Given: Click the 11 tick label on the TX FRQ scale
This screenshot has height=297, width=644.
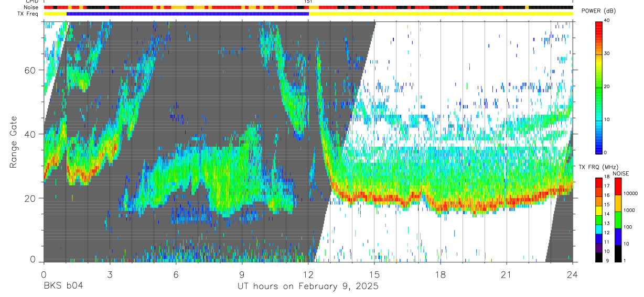Looking at the screenshot, I should pyautogui.click(x=608, y=243).
